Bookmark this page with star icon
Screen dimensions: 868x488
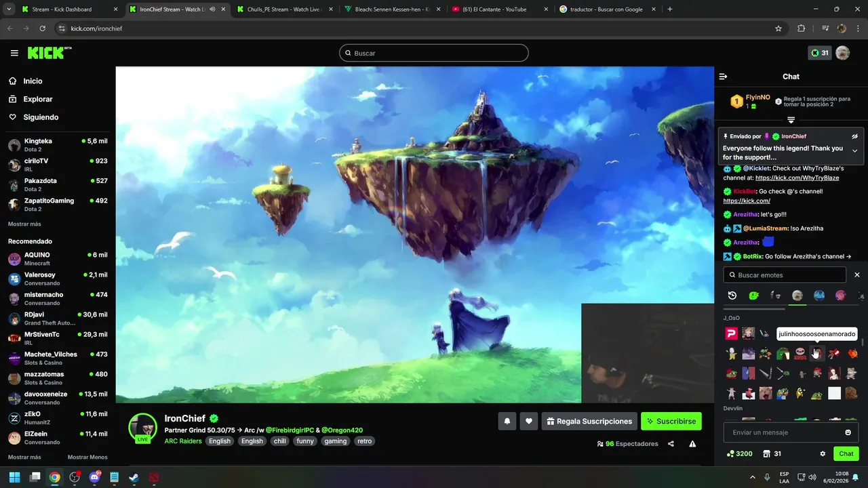click(x=778, y=28)
